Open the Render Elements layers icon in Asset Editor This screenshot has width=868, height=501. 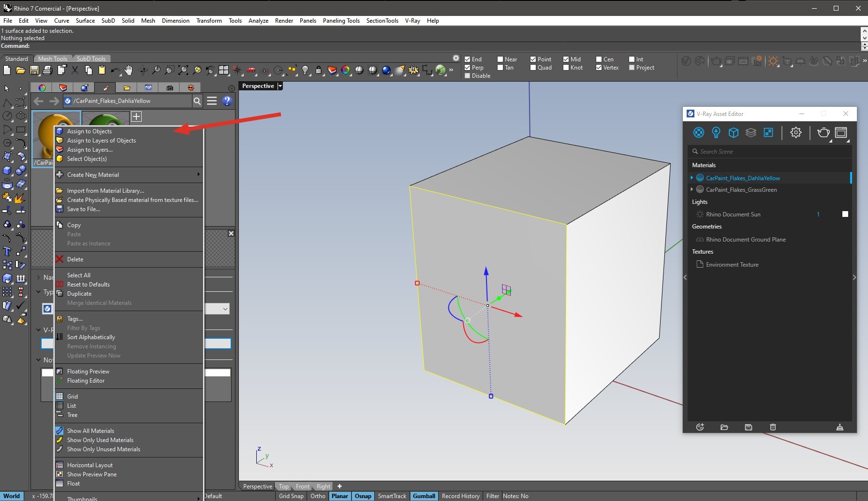pyautogui.click(x=751, y=132)
